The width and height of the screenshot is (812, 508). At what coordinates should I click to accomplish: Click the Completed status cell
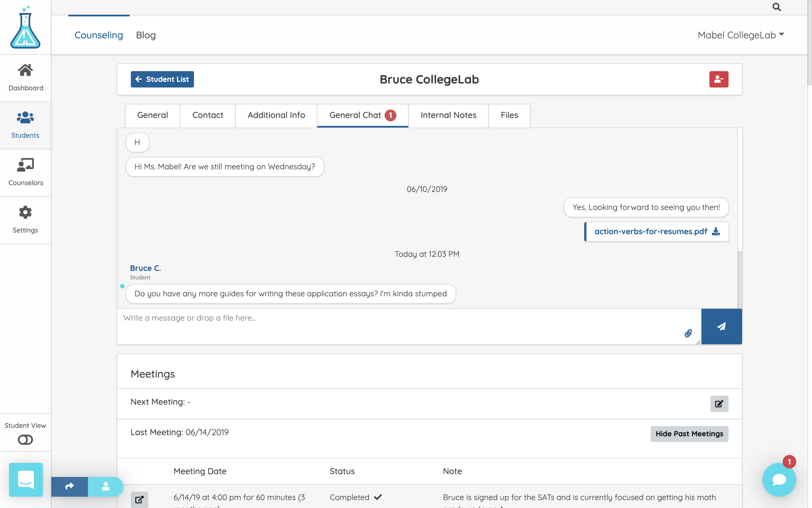356,497
